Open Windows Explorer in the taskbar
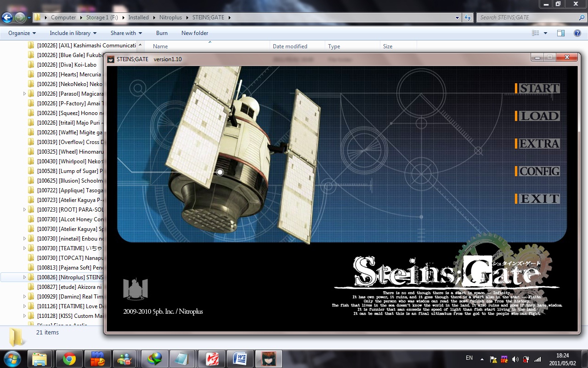 click(x=40, y=359)
